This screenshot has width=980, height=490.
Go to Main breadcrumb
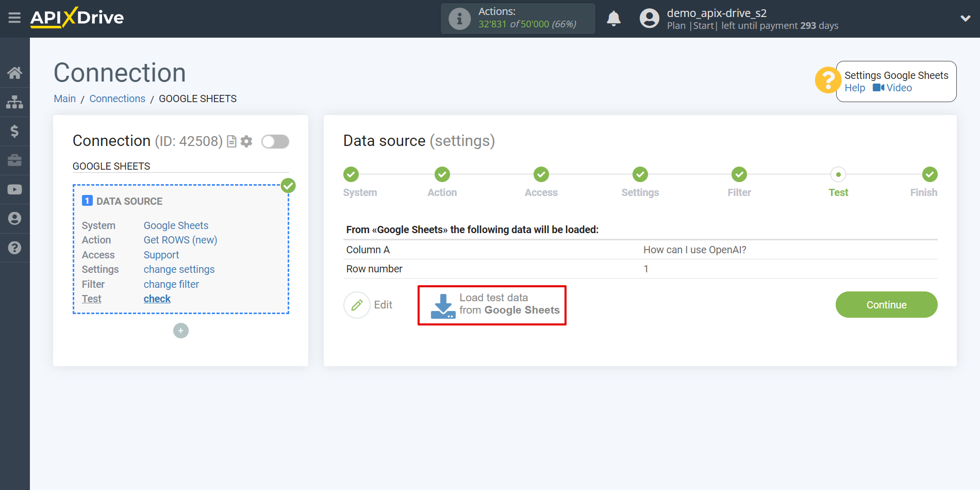tap(65, 99)
